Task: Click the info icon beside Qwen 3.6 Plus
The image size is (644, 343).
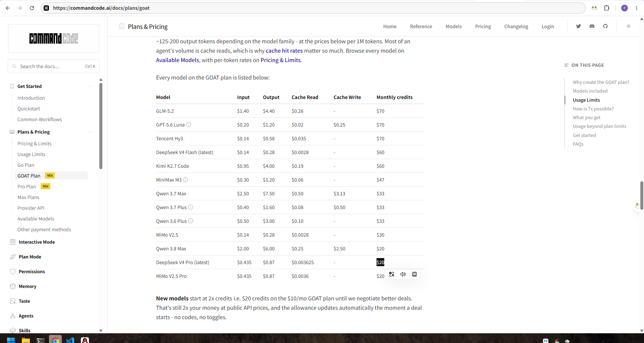Action: click(191, 221)
